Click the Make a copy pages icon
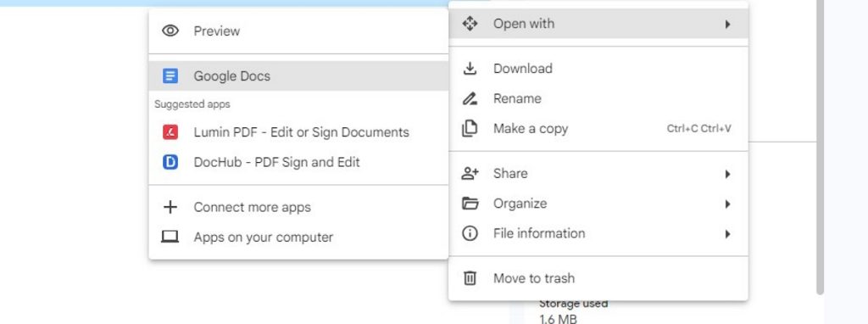This screenshot has height=324, width=868. pyautogui.click(x=470, y=128)
